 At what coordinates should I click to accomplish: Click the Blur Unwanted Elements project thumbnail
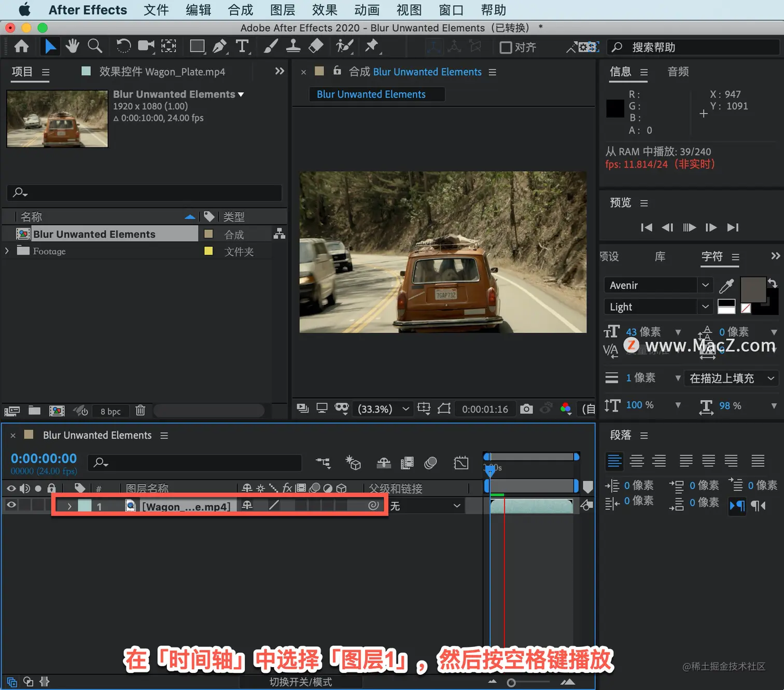pyautogui.click(x=57, y=119)
